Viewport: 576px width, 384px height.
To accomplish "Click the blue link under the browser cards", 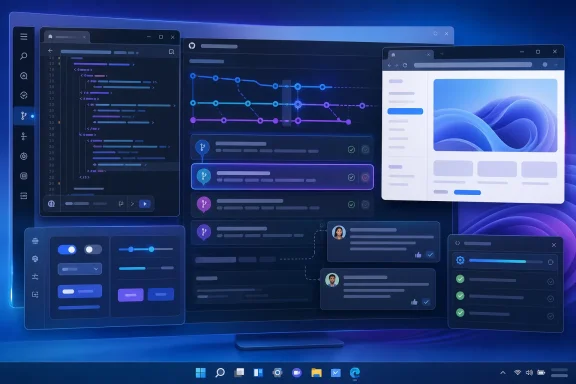I will (467, 192).
